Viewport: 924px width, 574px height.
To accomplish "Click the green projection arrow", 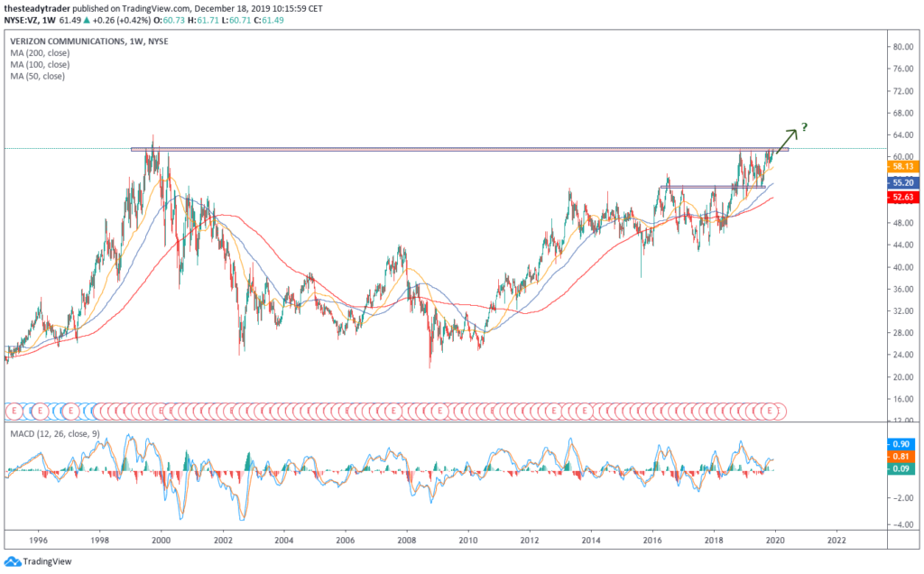I will pos(787,138).
